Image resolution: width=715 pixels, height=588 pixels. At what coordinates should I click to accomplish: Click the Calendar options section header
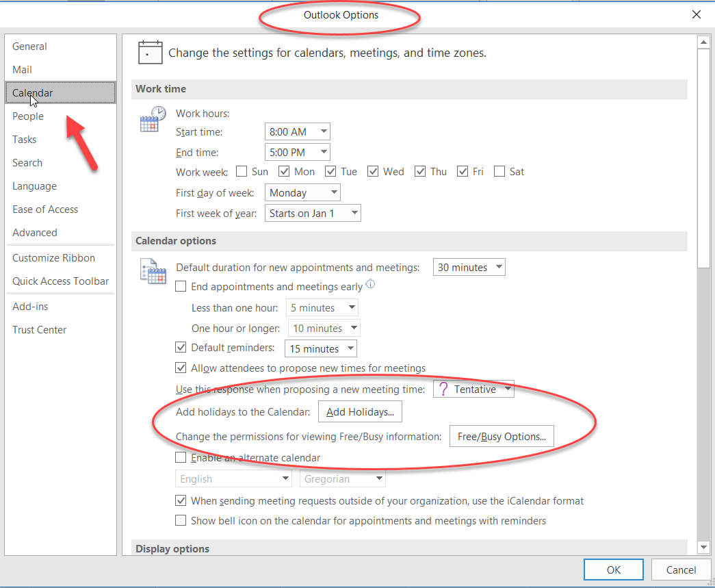(409, 241)
